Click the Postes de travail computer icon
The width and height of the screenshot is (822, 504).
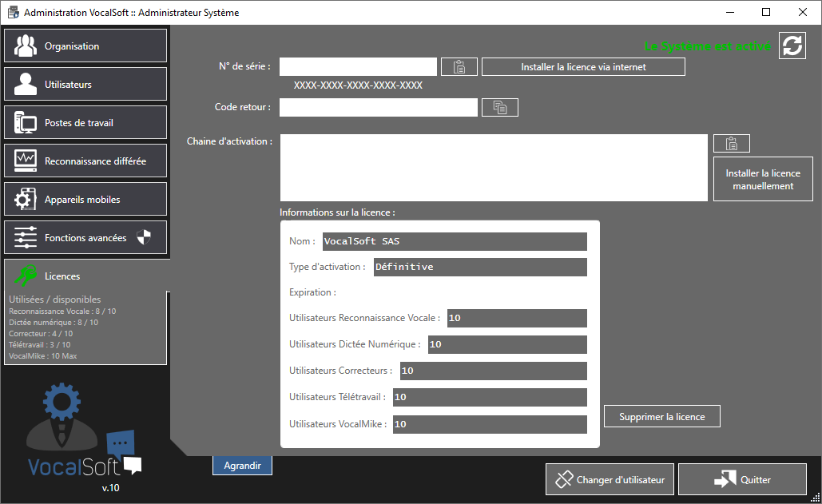26,122
